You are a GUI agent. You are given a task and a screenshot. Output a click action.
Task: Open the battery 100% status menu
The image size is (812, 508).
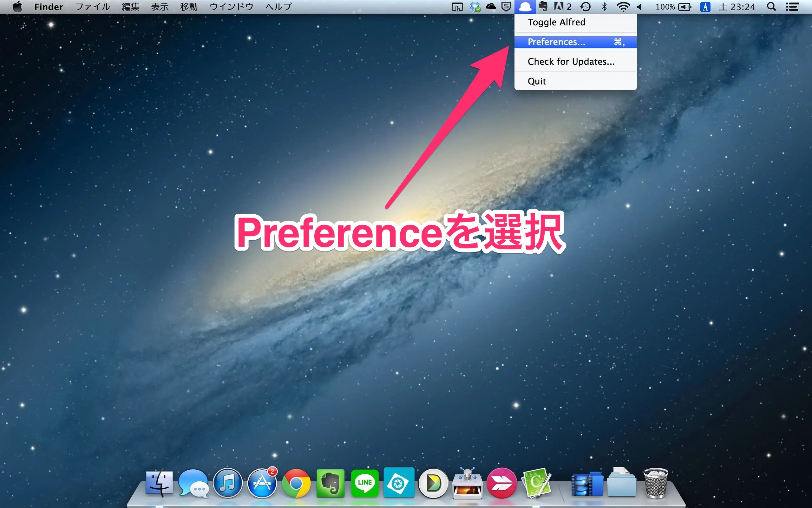pyautogui.click(x=673, y=7)
